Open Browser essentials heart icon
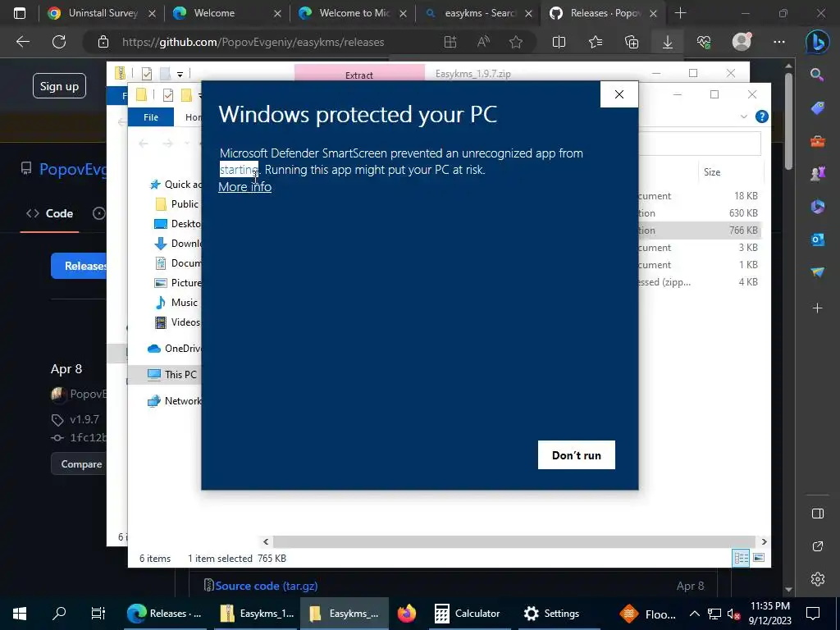Screen dimensions: 840x630 point(704,42)
